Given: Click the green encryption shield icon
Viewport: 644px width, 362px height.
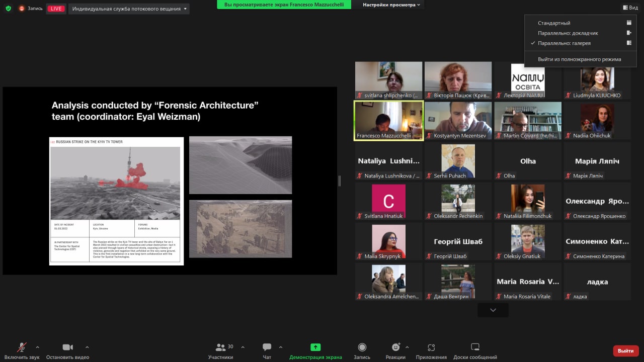Looking at the screenshot, I should [8, 9].
